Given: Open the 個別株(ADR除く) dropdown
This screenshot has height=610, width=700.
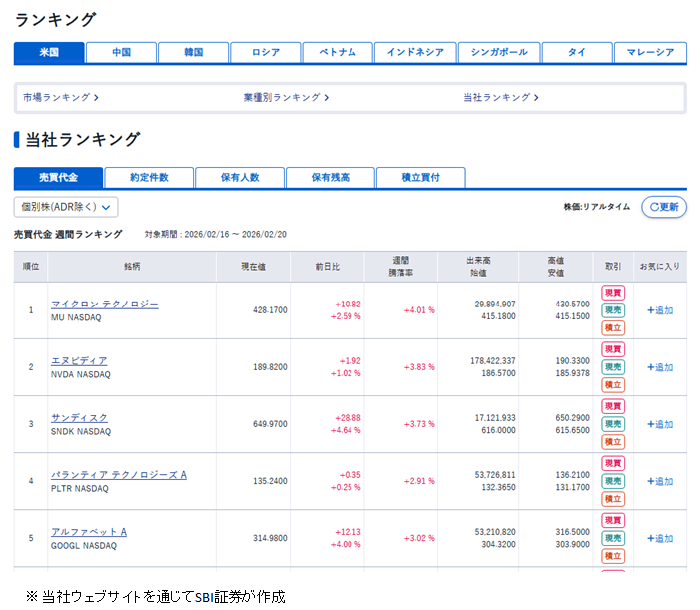Looking at the screenshot, I should click(x=66, y=207).
